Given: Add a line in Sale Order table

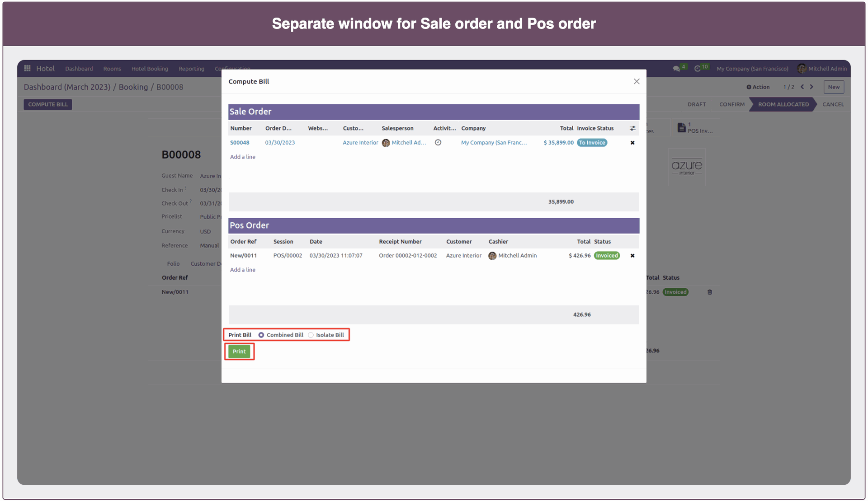Looking at the screenshot, I should [x=243, y=157].
